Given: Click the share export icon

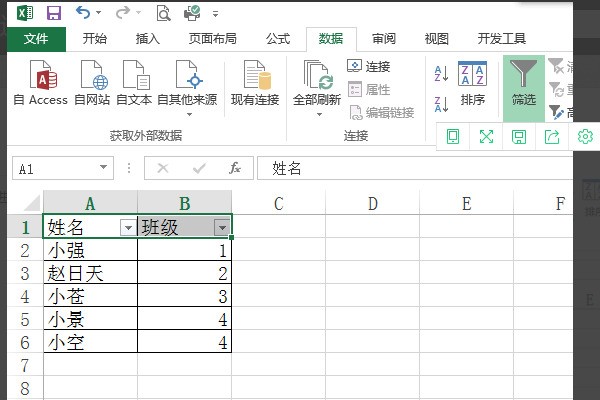Looking at the screenshot, I should (x=552, y=137).
